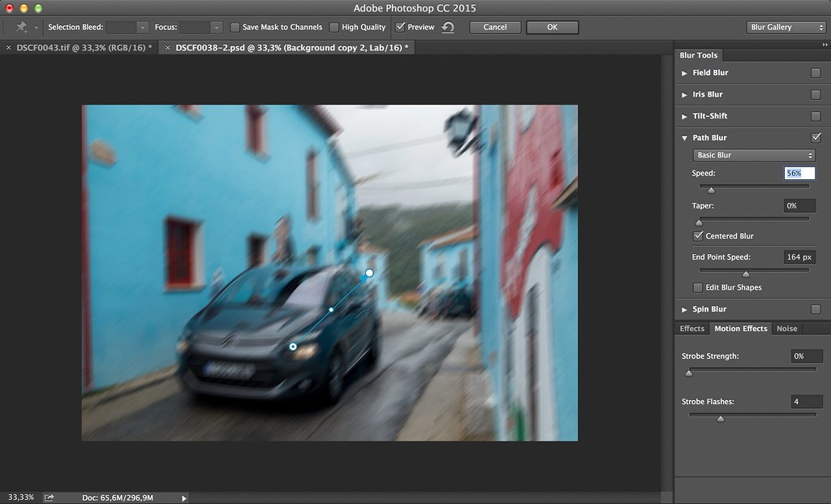Click the status bar export/share icon
Viewport: 831px width, 504px height.
click(x=49, y=498)
